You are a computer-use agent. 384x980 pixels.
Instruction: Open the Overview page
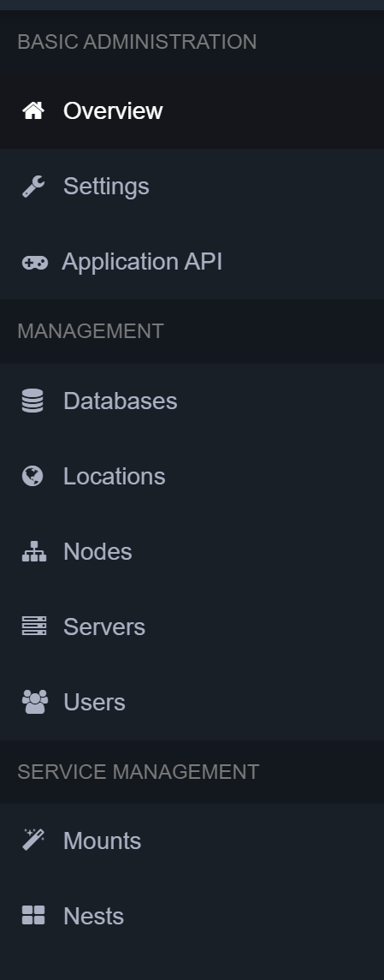pos(192,110)
